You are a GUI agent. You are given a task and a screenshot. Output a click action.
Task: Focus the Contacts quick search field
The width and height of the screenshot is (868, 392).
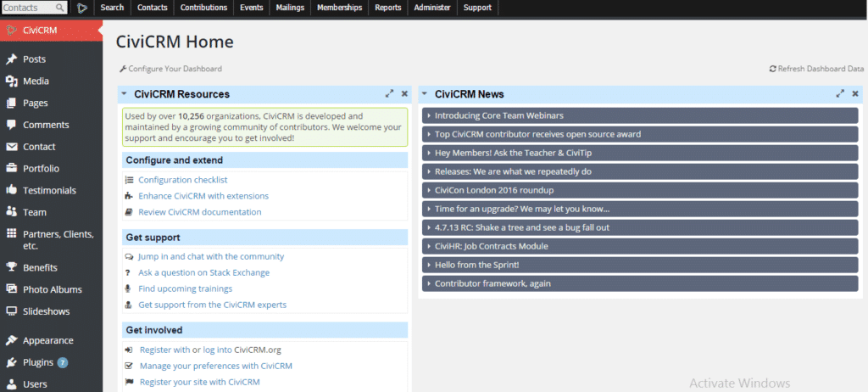coord(34,8)
